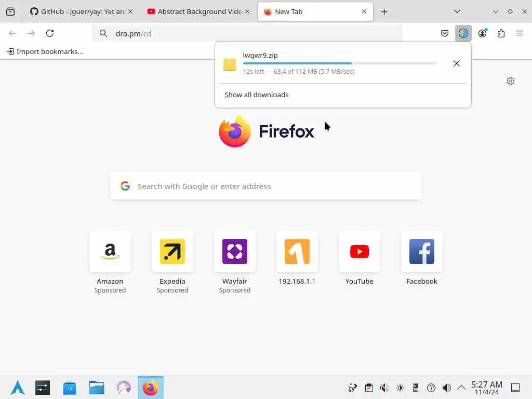
Task: Click Import bookmarks in bookmarks toolbar
Action: pos(45,51)
